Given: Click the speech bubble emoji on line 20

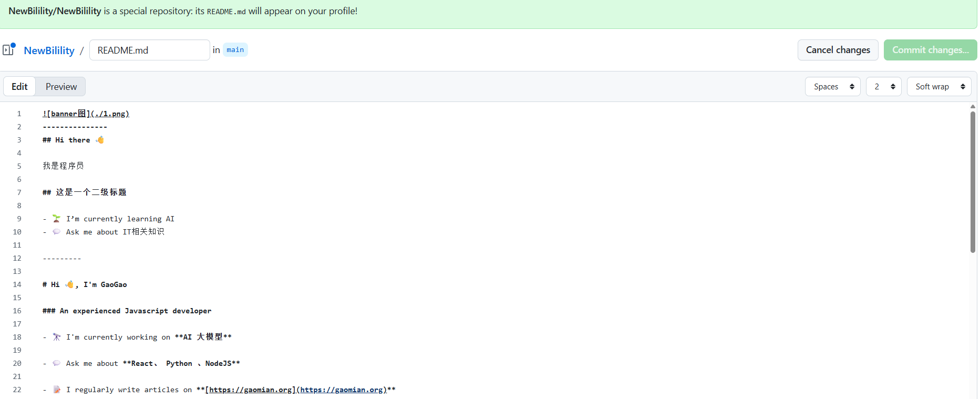Looking at the screenshot, I should pos(57,363).
